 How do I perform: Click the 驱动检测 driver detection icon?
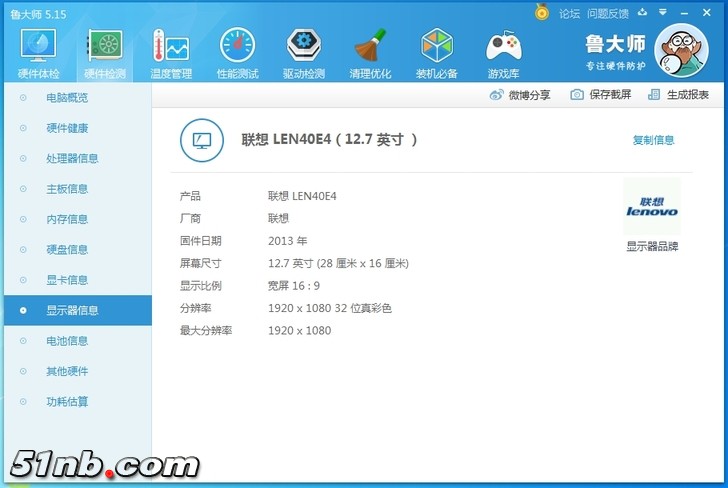click(304, 52)
